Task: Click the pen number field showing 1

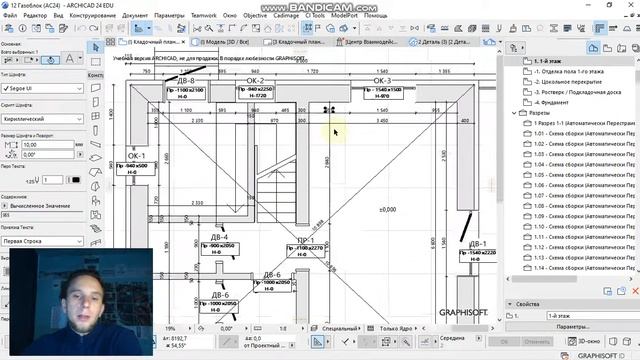Action: click(53, 180)
